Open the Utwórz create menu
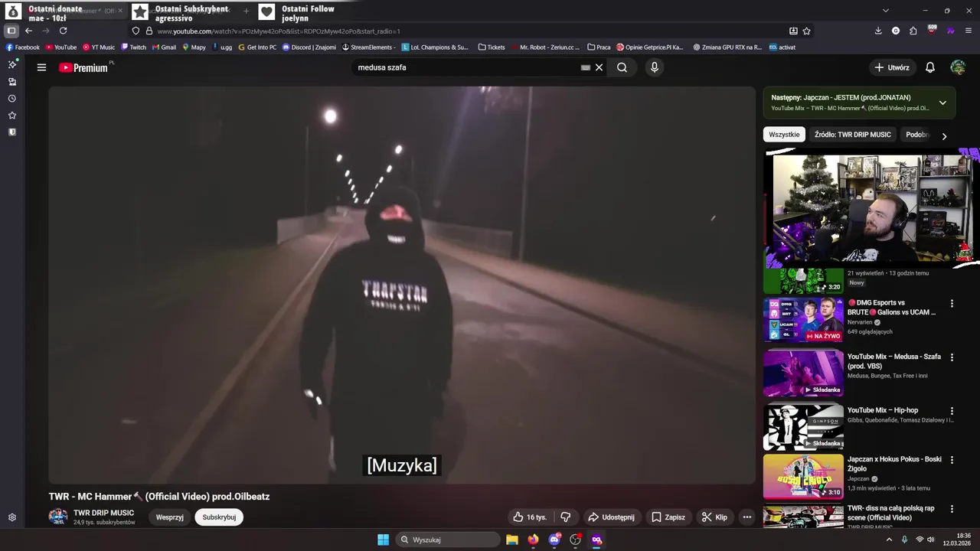Screen dimensions: 980x551 tap(892, 67)
